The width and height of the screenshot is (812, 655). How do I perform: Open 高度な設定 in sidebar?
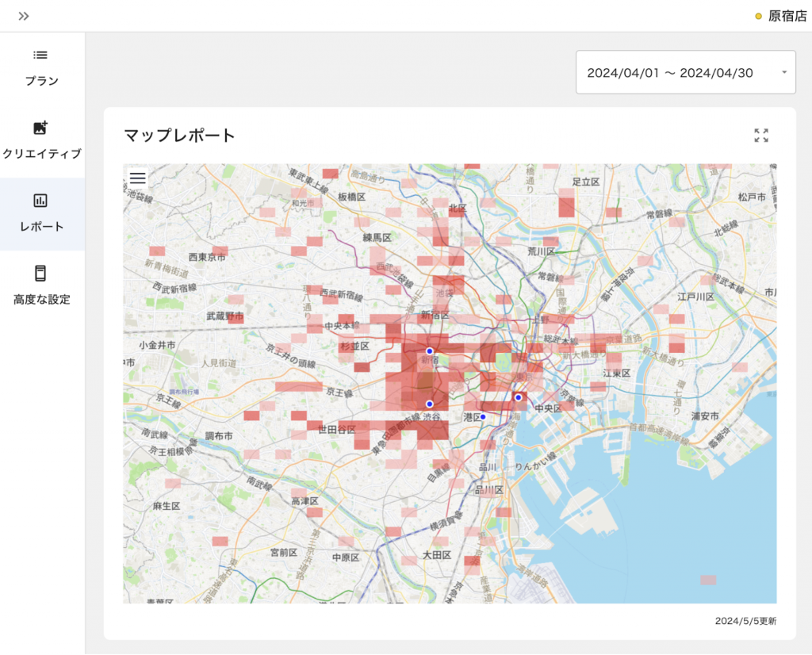pos(42,286)
